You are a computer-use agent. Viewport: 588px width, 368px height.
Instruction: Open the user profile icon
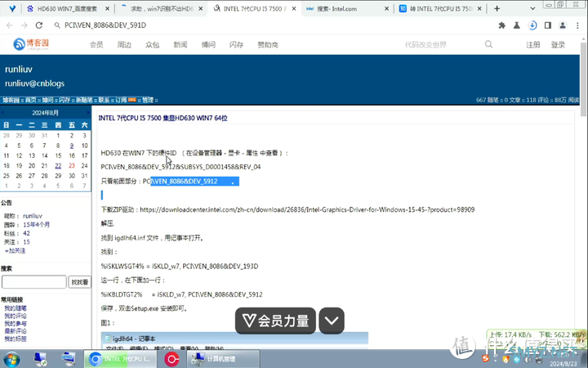pyautogui.click(x=563, y=25)
